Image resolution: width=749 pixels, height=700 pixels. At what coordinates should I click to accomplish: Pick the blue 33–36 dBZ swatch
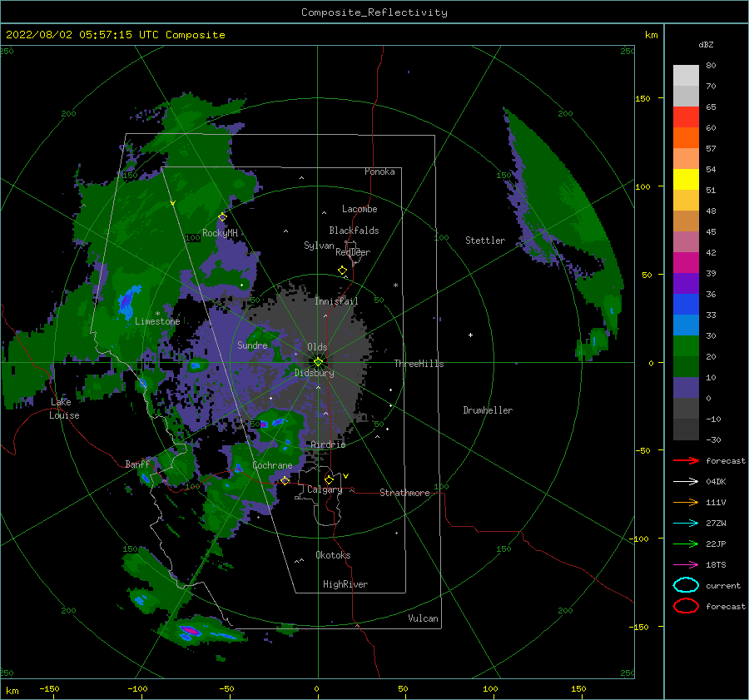(x=686, y=305)
